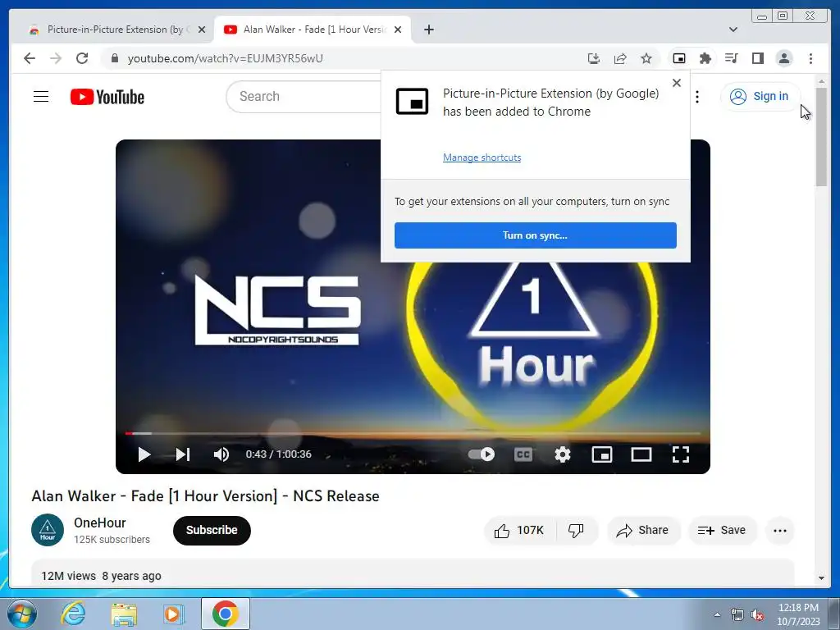The image size is (840, 630).
Task: Toggle autoplay switch
Action: point(481,454)
